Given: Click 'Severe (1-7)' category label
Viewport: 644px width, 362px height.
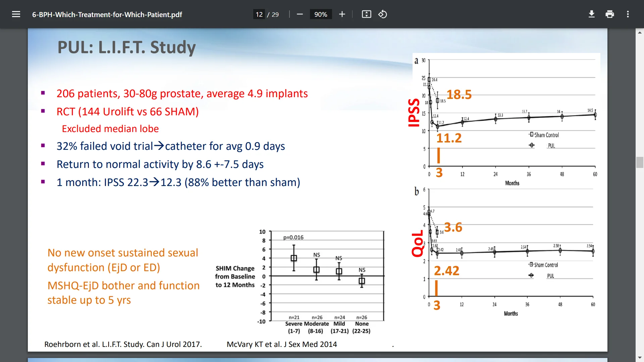Looking at the screenshot, I should click(x=294, y=327).
